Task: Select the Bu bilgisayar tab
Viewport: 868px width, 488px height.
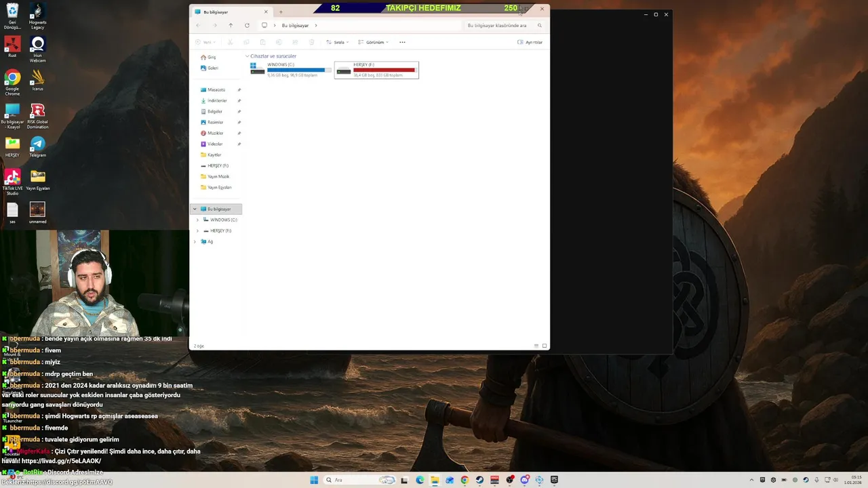Action: [231, 12]
